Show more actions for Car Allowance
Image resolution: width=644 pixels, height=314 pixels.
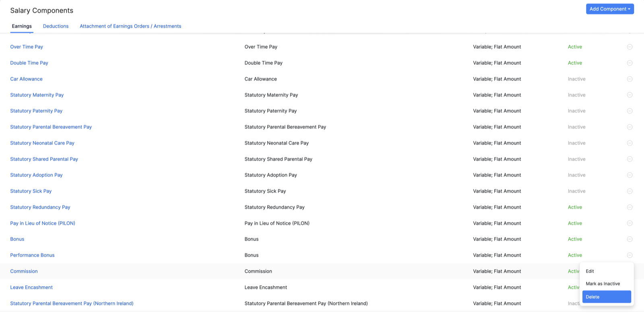[x=630, y=79]
